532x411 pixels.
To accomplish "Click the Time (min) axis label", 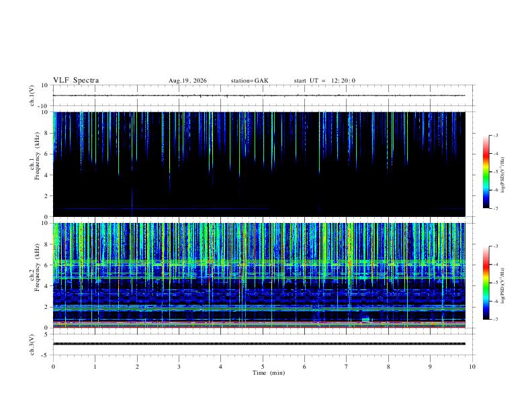I will (269, 373).
